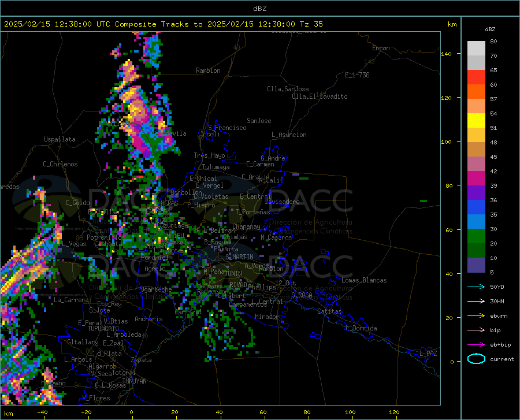
Task: Click the T_Porteñas map label
Action: coord(252,212)
